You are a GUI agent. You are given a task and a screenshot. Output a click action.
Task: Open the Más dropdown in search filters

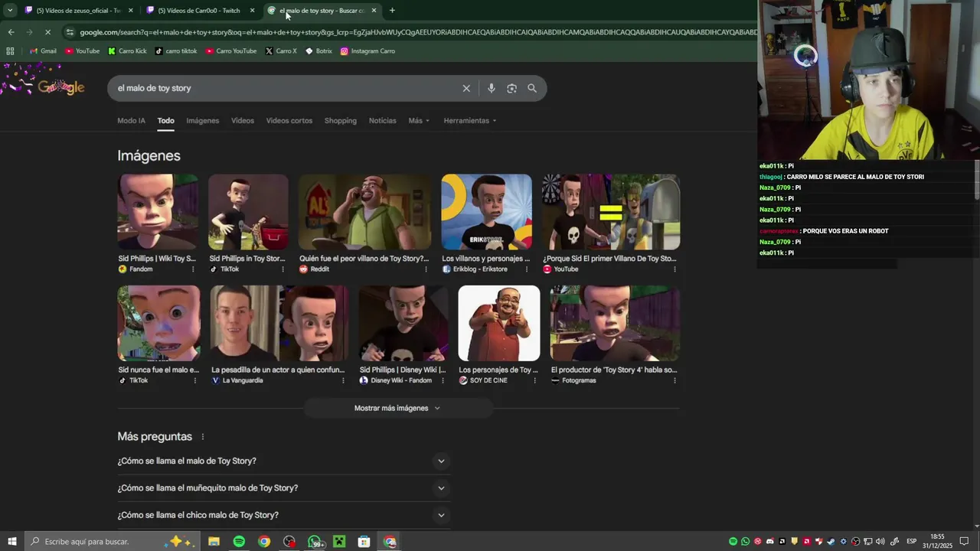click(x=419, y=121)
